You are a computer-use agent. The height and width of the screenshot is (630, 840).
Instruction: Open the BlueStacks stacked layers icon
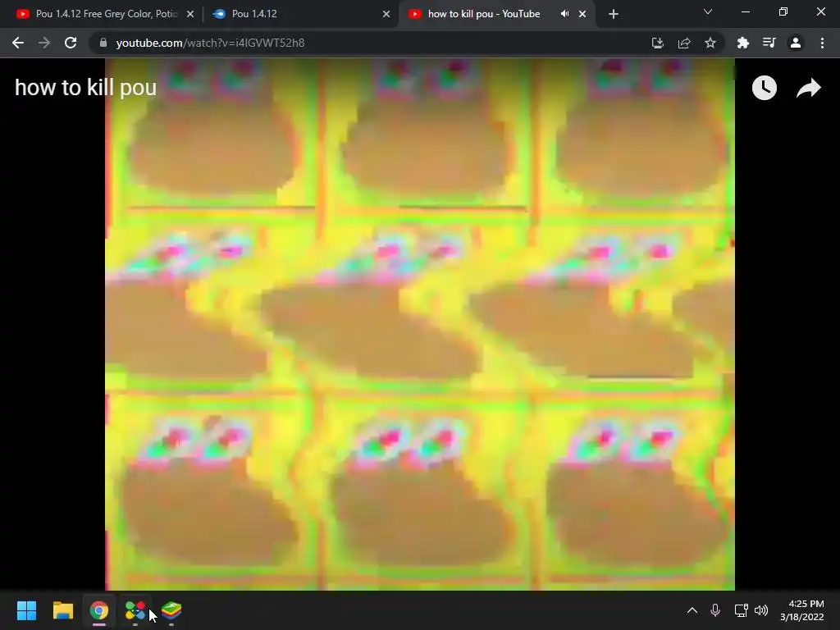171,610
